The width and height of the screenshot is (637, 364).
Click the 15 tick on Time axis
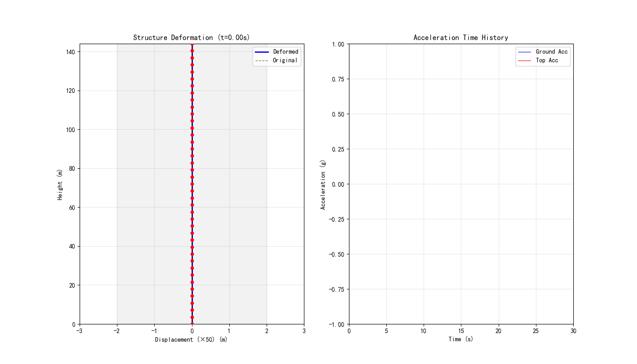tap(461, 331)
